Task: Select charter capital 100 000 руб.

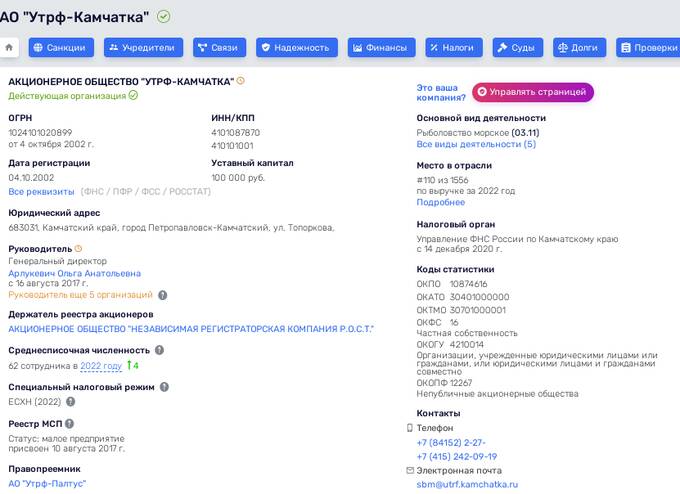Action: (x=238, y=178)
